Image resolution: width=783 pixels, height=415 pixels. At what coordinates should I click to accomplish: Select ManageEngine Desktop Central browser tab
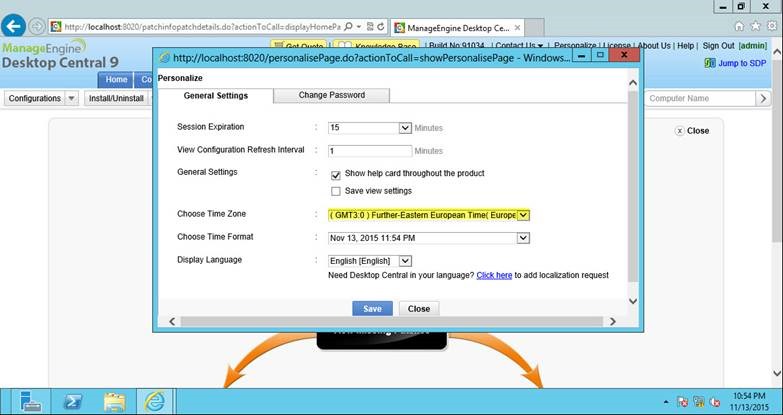tap(458, 28)
